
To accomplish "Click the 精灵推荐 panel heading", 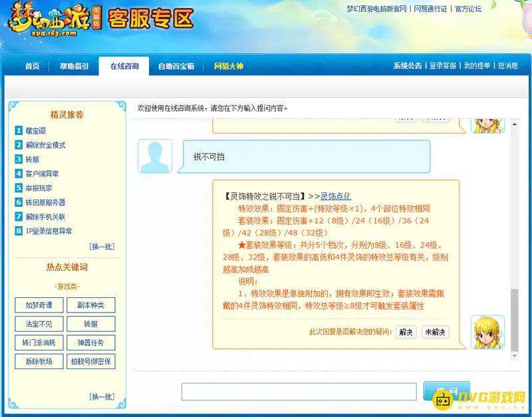I will tap(67, 114).
